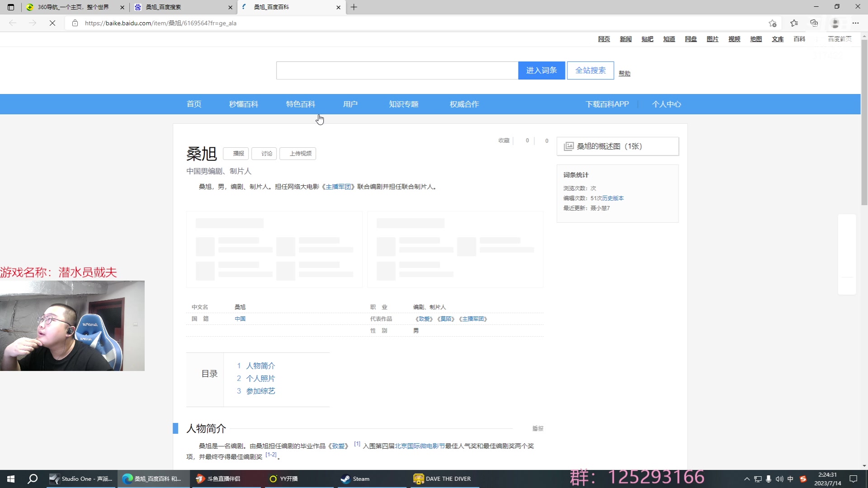Open the tab actions menu at top left
The width and height of the screenshot is (868, 488).
click(10, 7)
